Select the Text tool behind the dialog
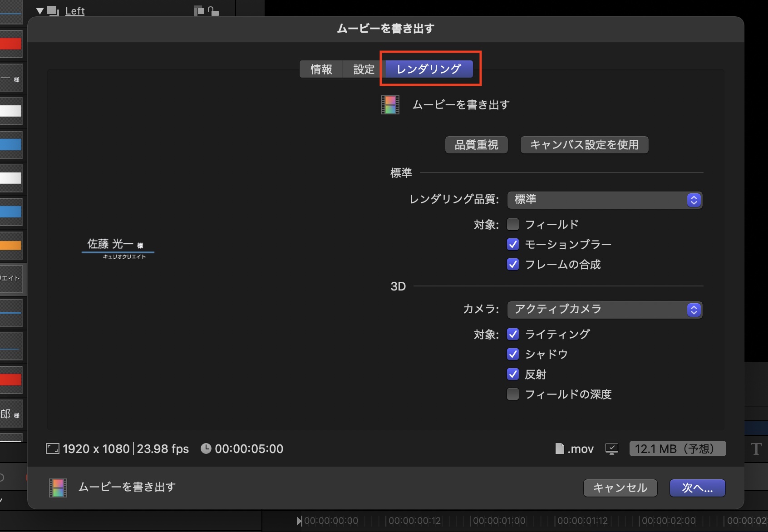This screenshot has height=532, width=768. pyautogui.click(x=756, y=449)
